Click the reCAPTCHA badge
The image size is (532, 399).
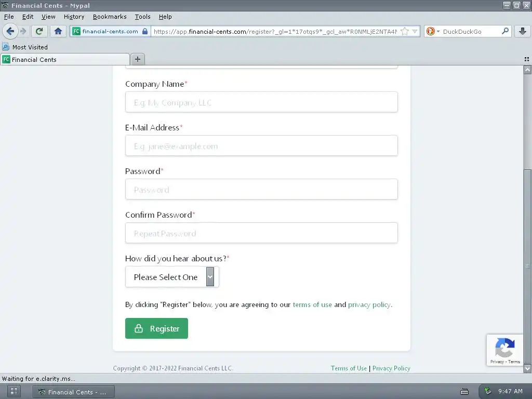[505, 350]
